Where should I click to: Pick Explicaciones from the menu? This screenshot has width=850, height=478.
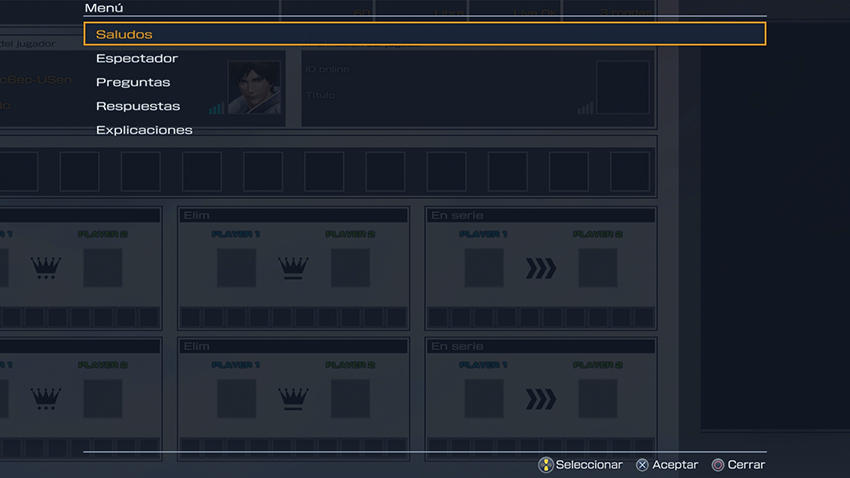pyautogui.click(x=144, y=130)
